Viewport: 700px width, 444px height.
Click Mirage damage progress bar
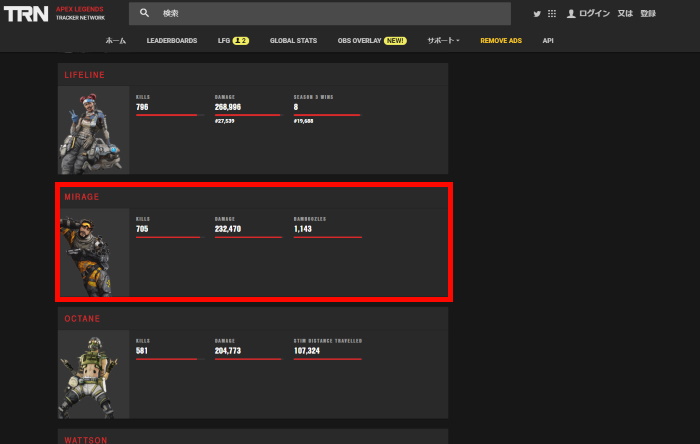249,237
